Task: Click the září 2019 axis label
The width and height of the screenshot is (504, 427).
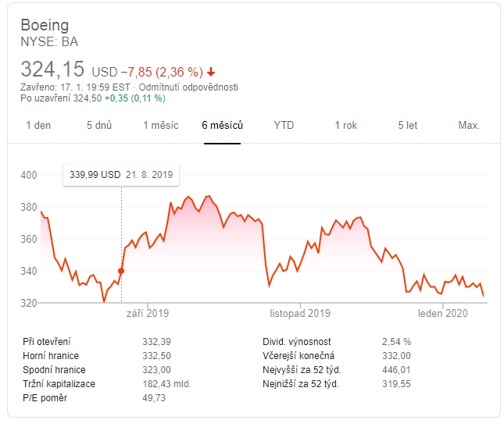Action: coord(147,314)
